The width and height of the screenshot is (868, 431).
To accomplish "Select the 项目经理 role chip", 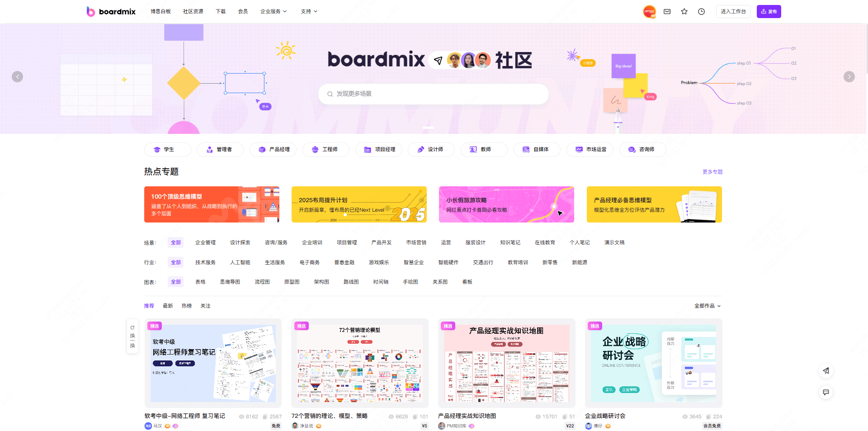I will (x=378, y=149).
